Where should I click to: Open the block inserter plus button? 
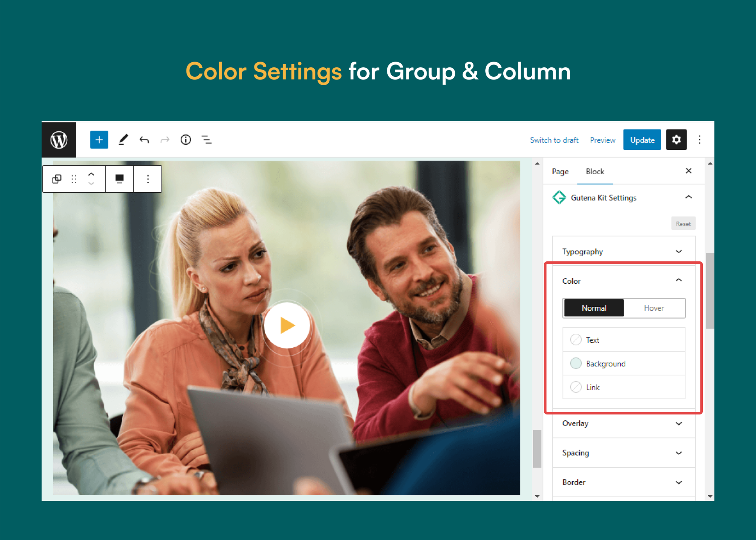[99, 140]
